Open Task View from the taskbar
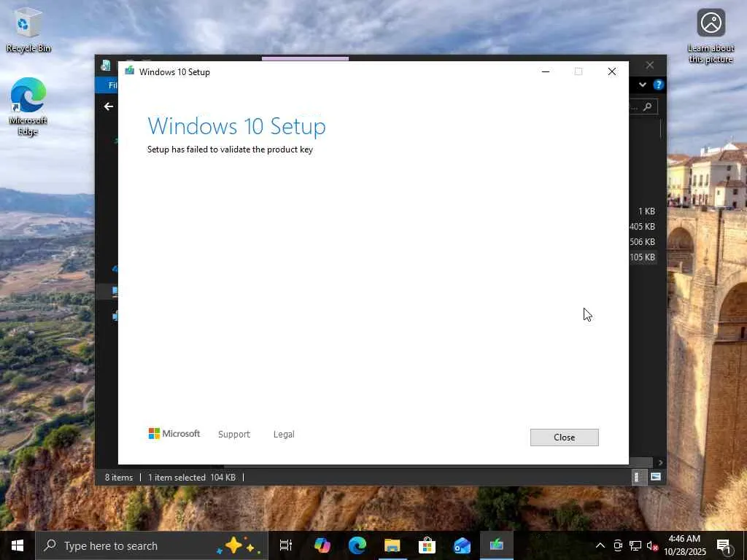This screenshot has width=747, height=560. pyautogui.click(x=286, y=545)
